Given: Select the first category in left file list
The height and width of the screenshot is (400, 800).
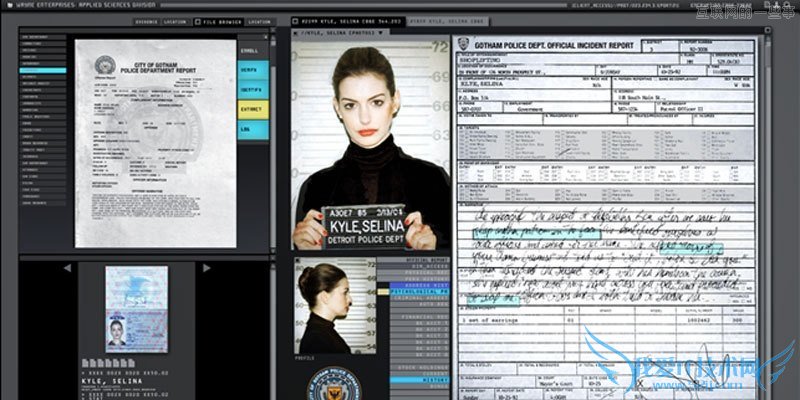Looking at the screenshot, I should point(43,37).
